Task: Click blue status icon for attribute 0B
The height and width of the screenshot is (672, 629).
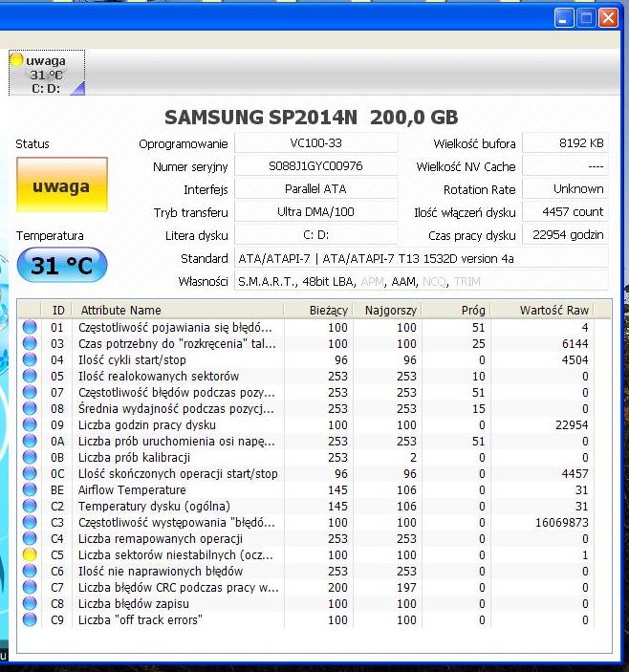Action: (x=30, y=457)
